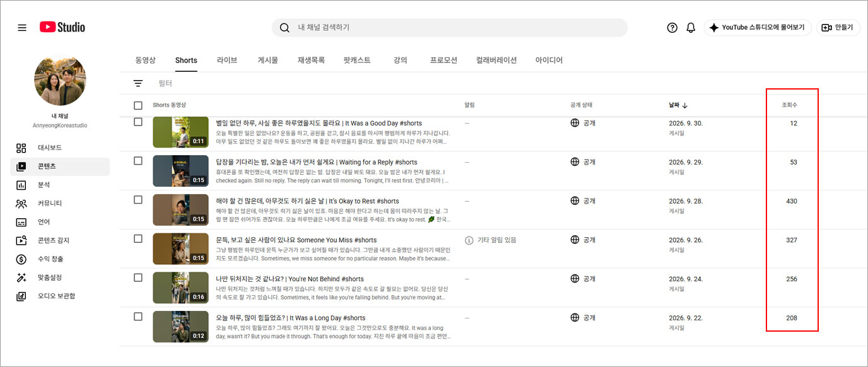Click 공개 globe icon for 2026. 9. 24. row
Viewport: 868px width, 367px height.
[x=575, y=279]
